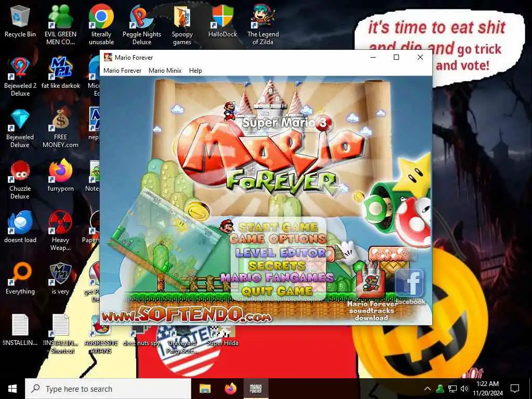Launch HalloDock desktop shortcut
This screenshot has width=532, height=399.
coord(222,21)
